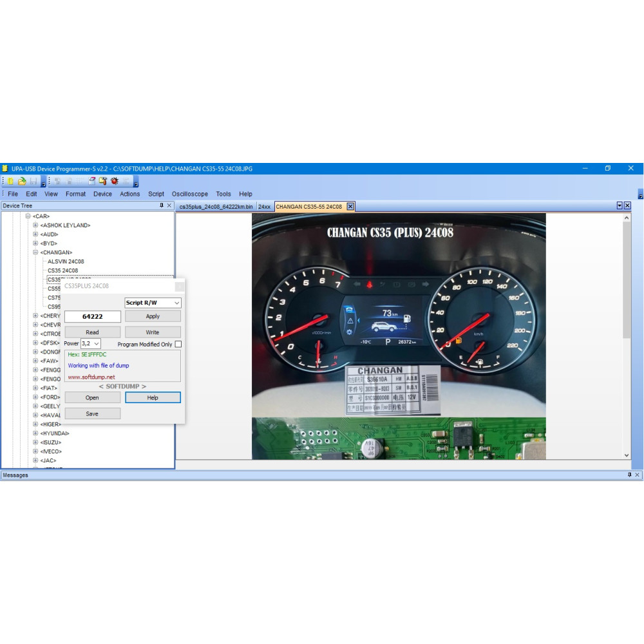Screen dimensions: 644x644
Task: Open the Tools menu
Action: tap(223, 194)
